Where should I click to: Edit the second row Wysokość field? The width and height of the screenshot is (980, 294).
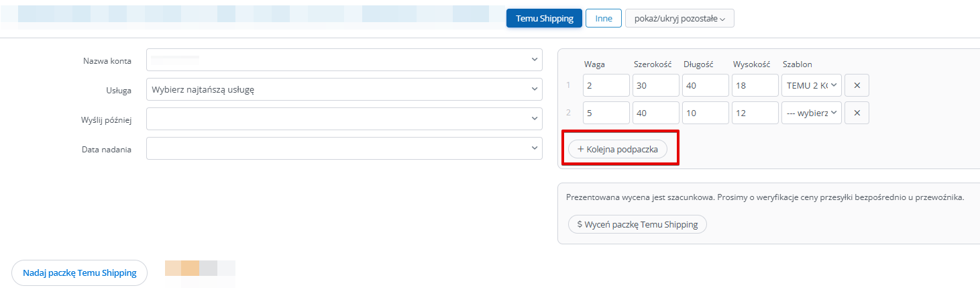point(755,113)
